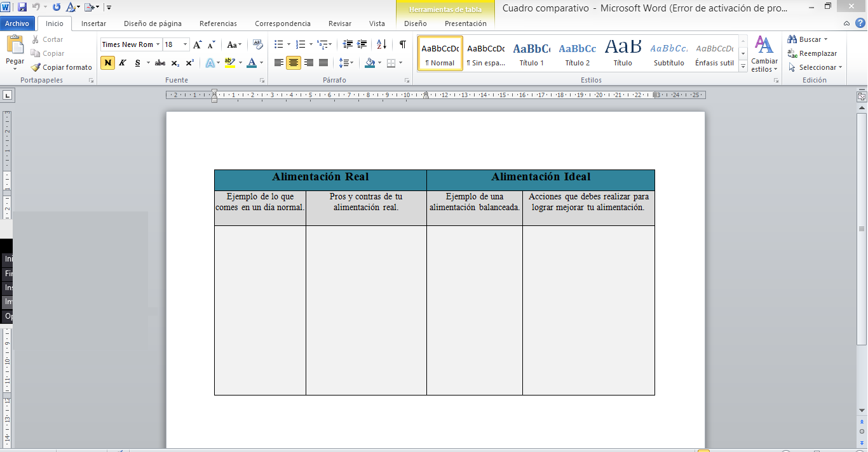Open Word help with question mark icon
868x452 pixels.
[860, 23]
